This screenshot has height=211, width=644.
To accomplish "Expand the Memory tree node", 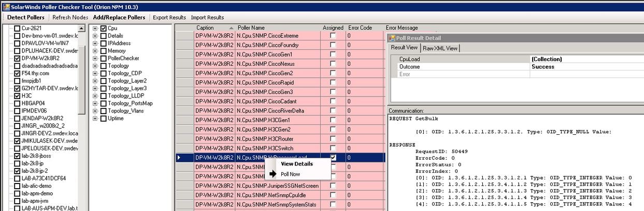I will click(x=95, y=51).
